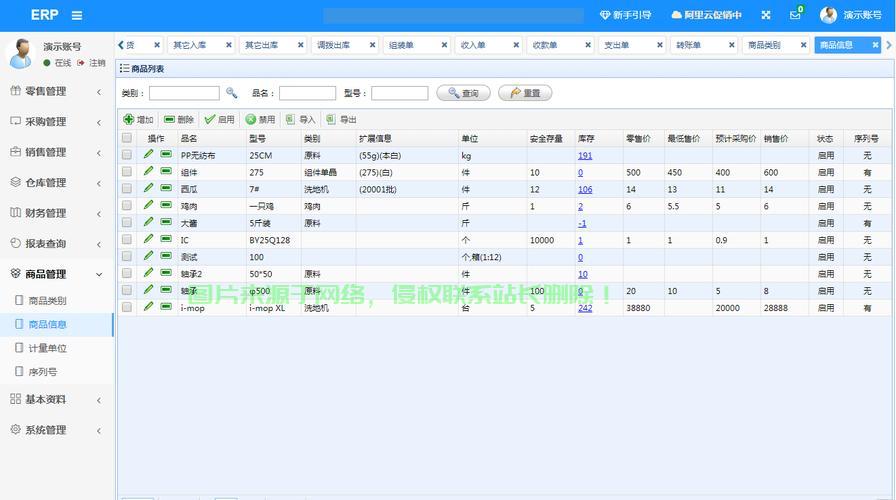Image resolution: width=896 pixels, height=500 pixels.
Task: Switch to the 其它入库 tab
Action: (190, 45)
